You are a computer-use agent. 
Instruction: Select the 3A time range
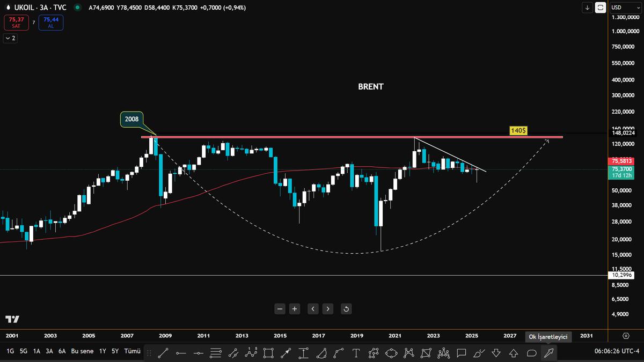(x=49, y=351)
